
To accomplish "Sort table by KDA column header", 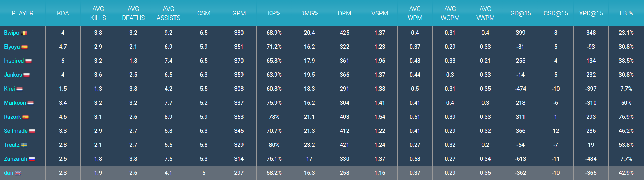I will 63,13.
